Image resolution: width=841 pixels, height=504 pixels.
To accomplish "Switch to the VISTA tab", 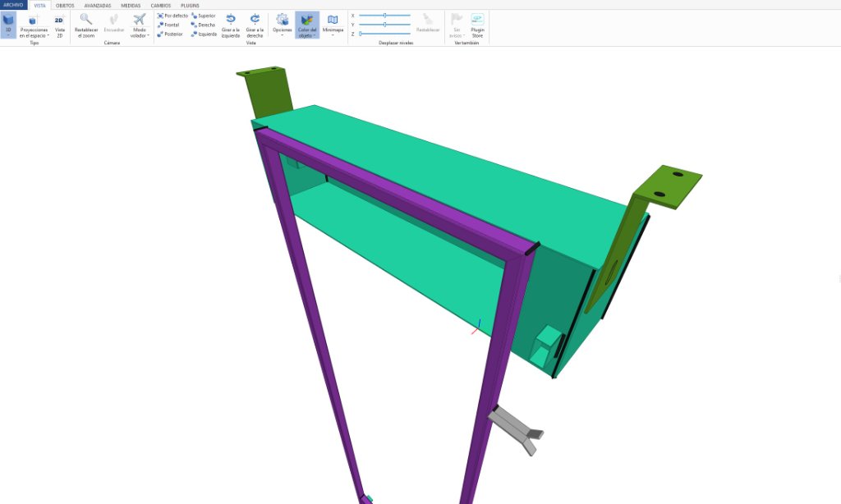I will point(39,6).
